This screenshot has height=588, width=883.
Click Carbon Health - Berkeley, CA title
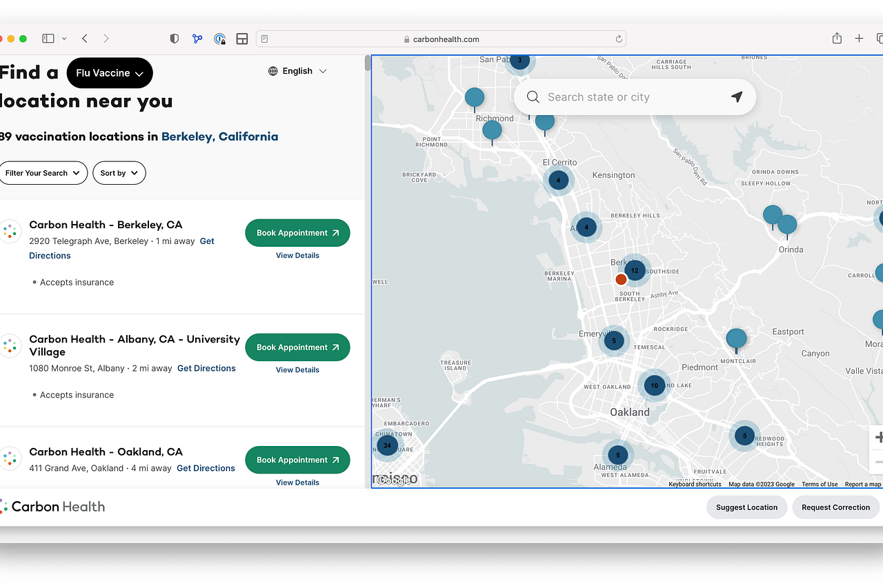point(106,225)
